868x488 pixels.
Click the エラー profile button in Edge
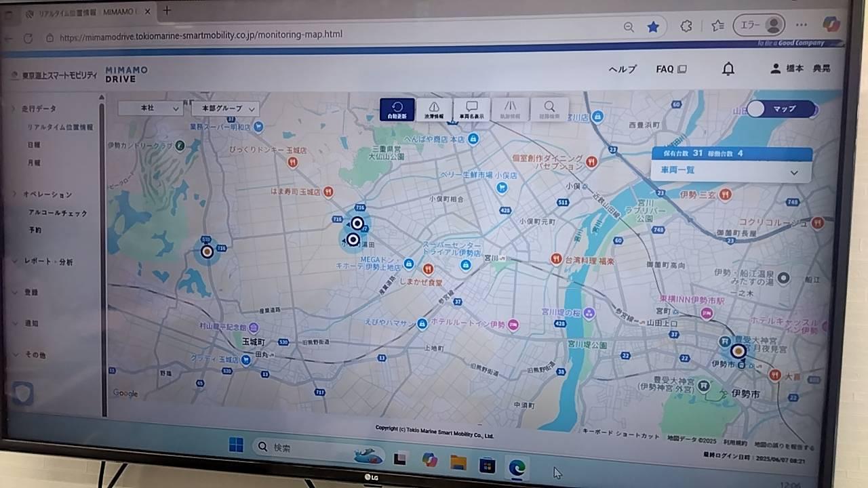[759, 25]
